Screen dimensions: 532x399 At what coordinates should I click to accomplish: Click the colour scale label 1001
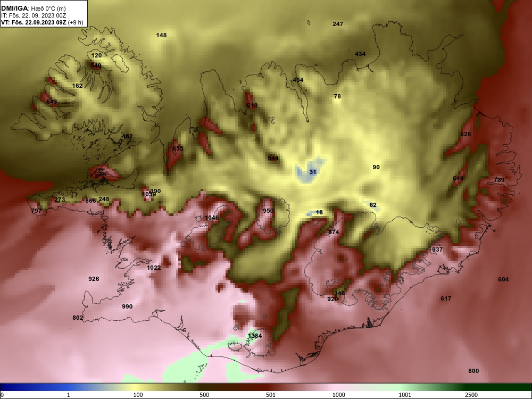point(405,395)
